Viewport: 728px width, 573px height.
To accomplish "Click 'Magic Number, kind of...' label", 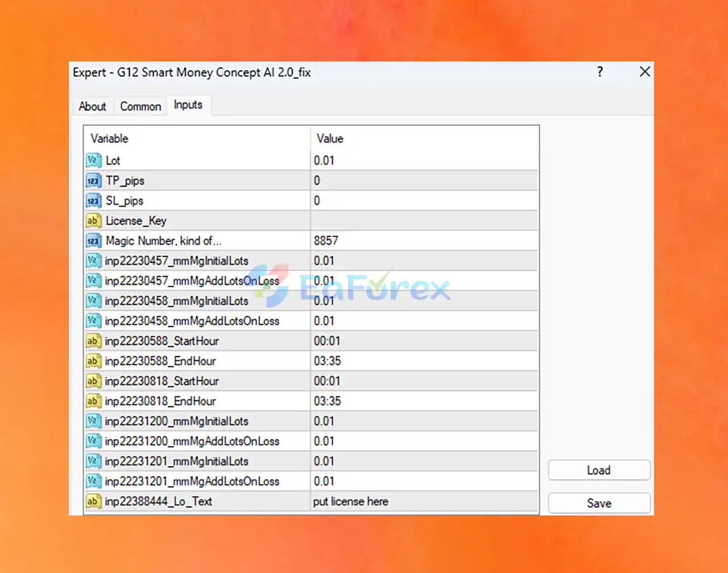I will pos(164,241).
